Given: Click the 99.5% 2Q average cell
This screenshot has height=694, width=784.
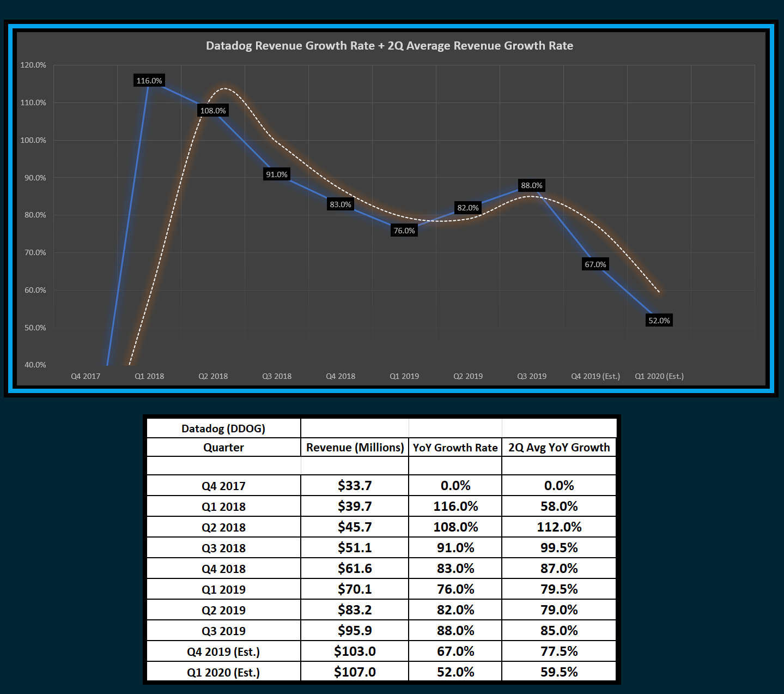Looking at the screenshot, I should [559, 548].
